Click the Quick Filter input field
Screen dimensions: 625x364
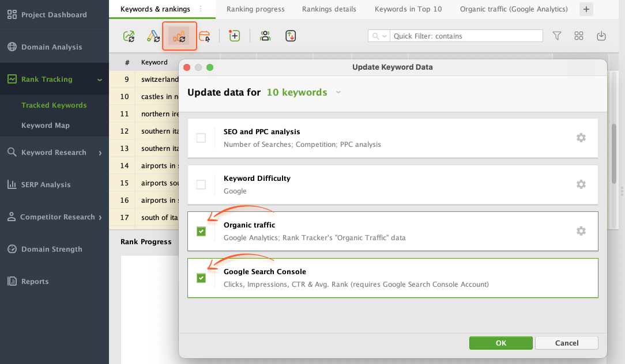tap(466, 36)
